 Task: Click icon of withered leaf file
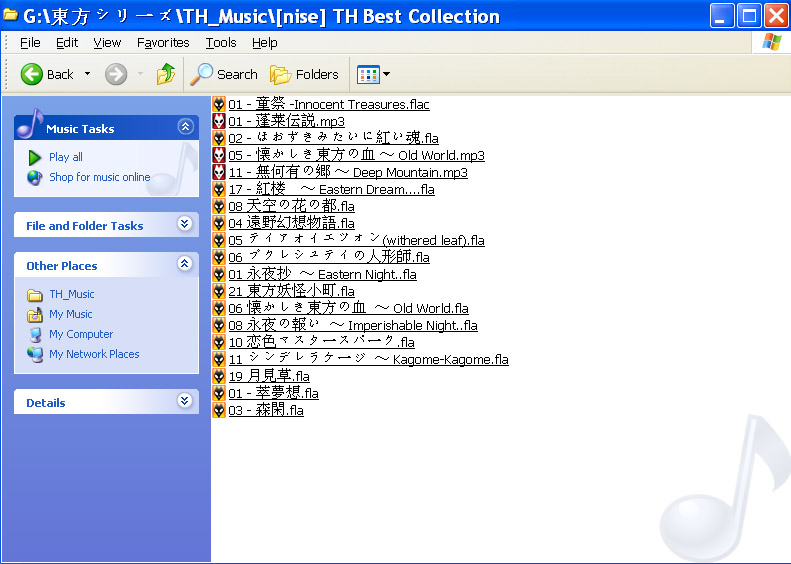(218, 240)
